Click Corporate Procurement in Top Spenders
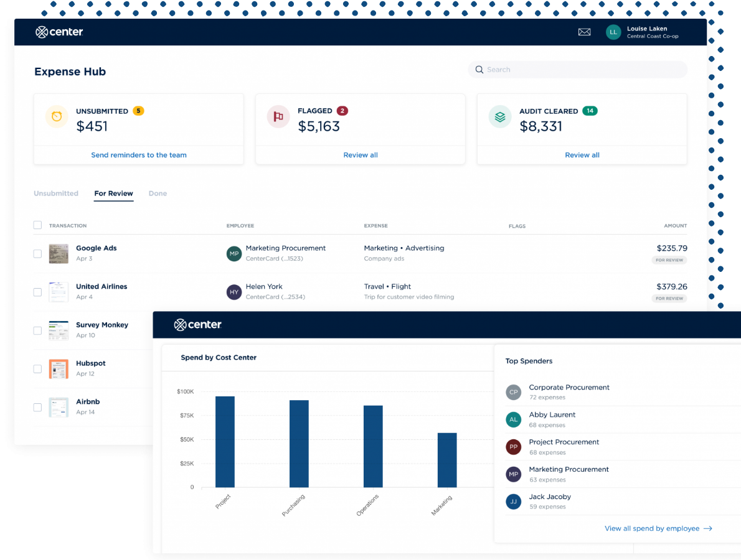The height and width of the screenshot is (560, 741). click(569, 387)
